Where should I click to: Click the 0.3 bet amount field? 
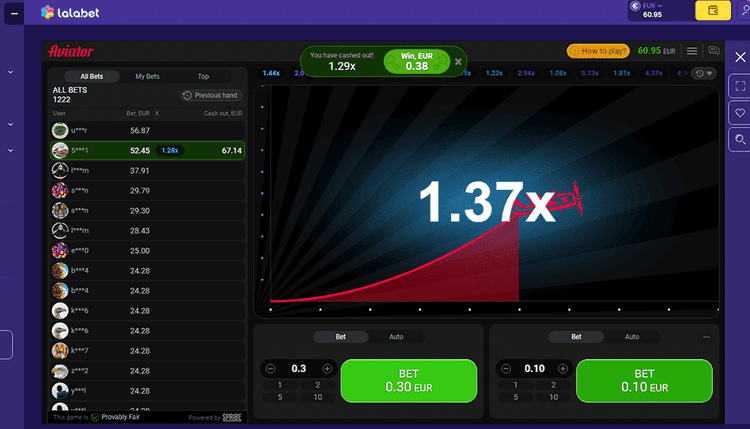298,369
